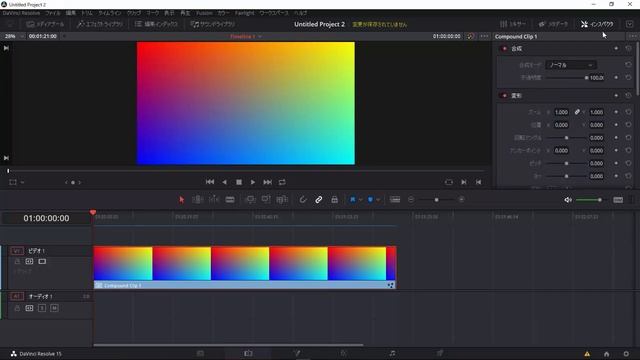Toggle auto track selector on Video 1
Image resolution: width=640 pixels, height=360 pixels.
(x=29, y=261)
